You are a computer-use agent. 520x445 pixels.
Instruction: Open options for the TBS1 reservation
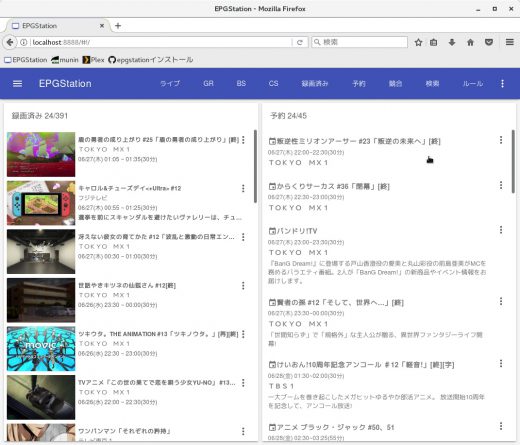[501, 364]
